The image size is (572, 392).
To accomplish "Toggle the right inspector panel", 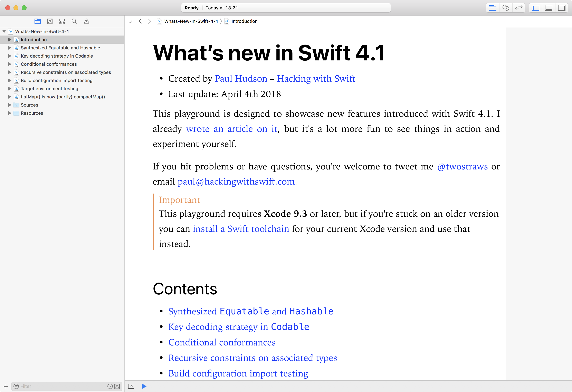I will (562, 8).
